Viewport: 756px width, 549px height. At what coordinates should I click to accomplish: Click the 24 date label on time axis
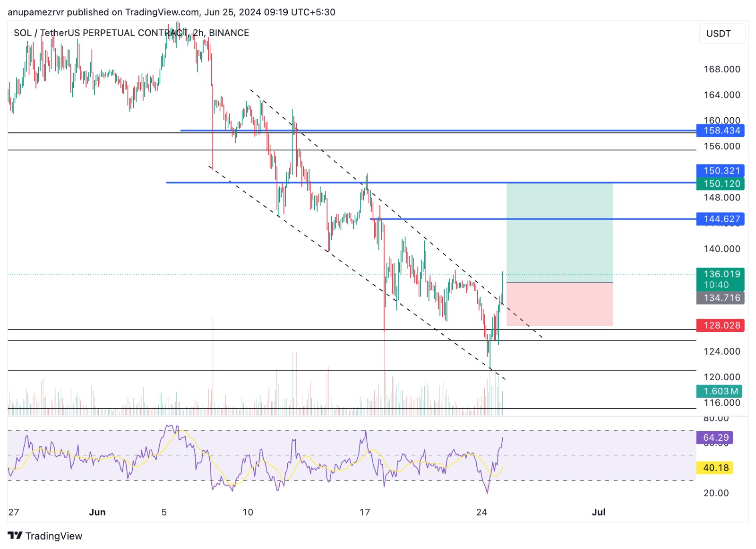pyautogui.click(x=481, y=512)
